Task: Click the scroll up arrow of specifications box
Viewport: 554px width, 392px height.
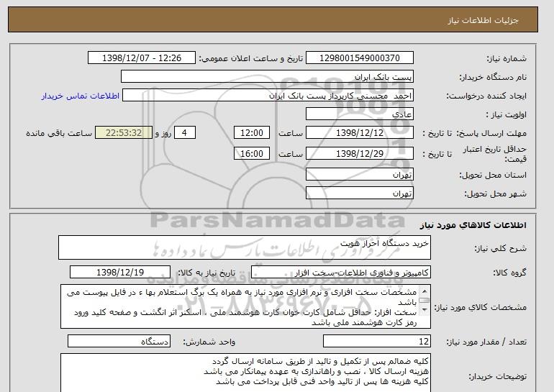Action: click(x=424, y=291)
